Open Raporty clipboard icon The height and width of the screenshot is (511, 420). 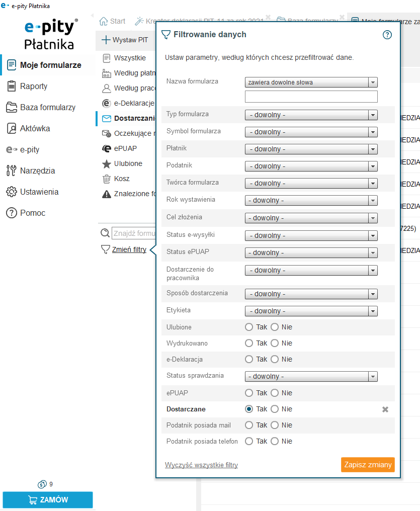coord(12,86)
